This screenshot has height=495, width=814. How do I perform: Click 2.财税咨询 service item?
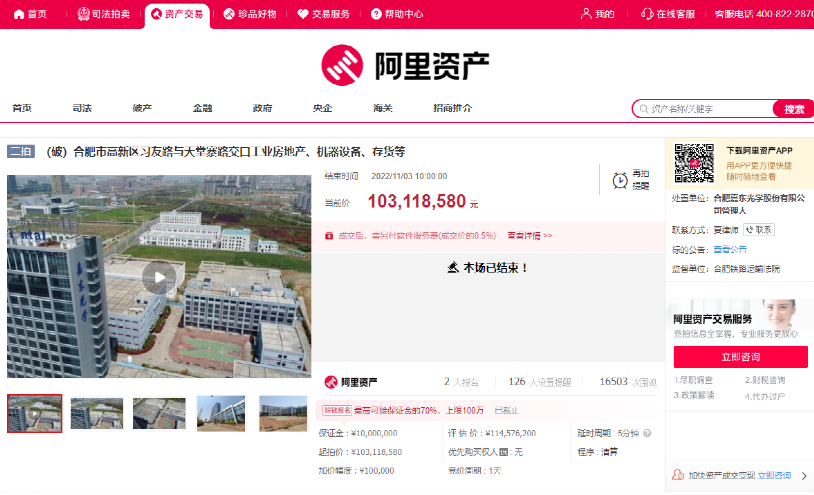point(765,380)
